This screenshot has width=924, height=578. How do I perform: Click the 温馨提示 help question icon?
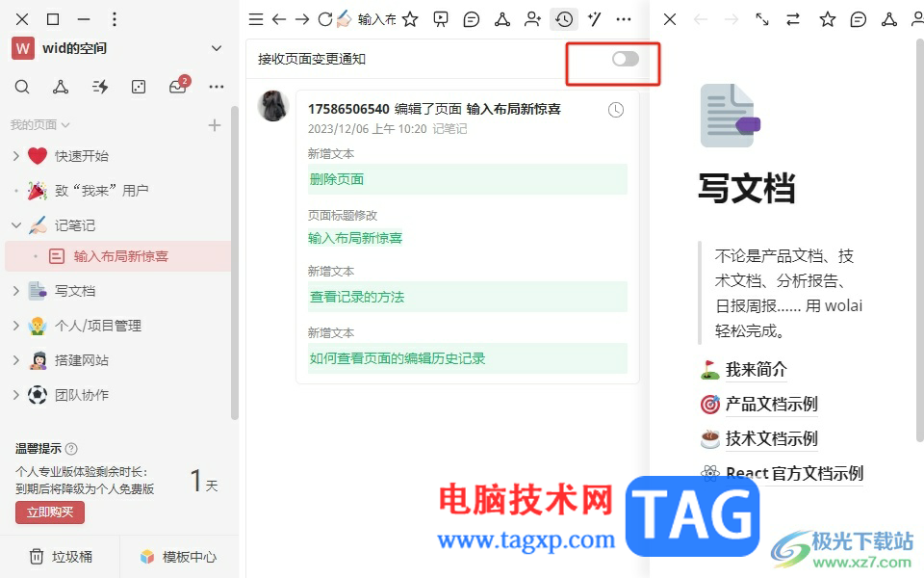71,449
